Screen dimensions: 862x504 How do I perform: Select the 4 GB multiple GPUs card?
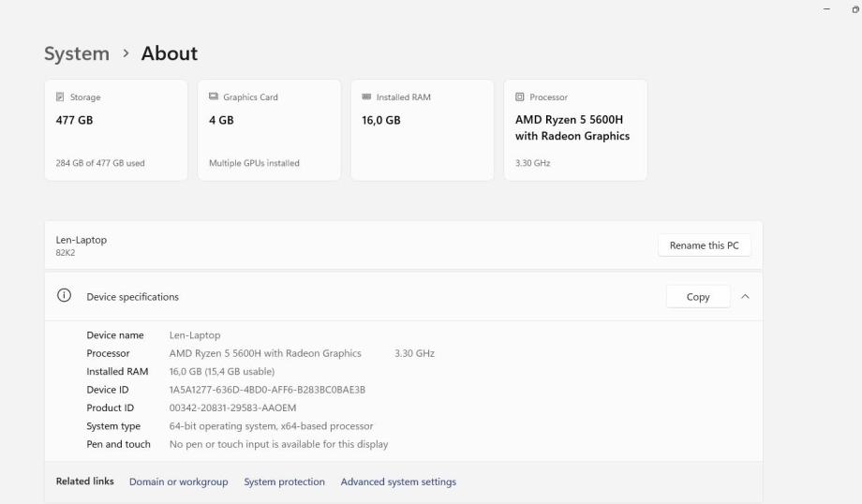point(269,130)
